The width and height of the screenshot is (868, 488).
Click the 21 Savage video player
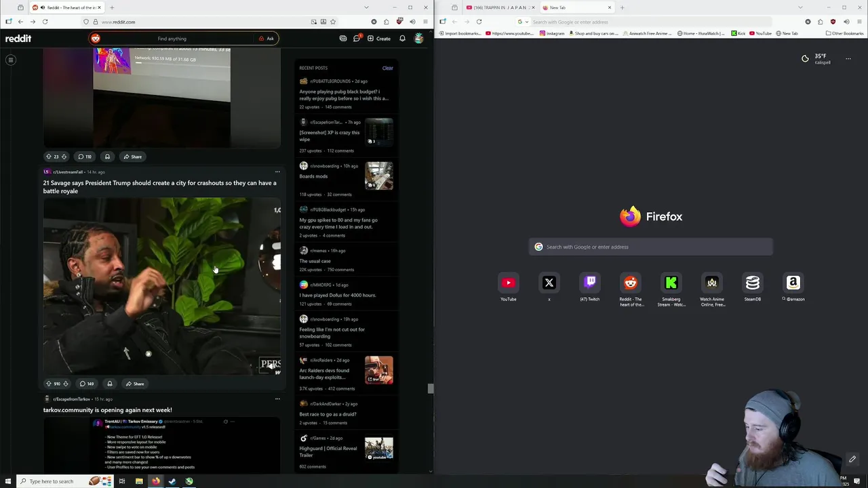pyautogui.click(x=161, y=286)
